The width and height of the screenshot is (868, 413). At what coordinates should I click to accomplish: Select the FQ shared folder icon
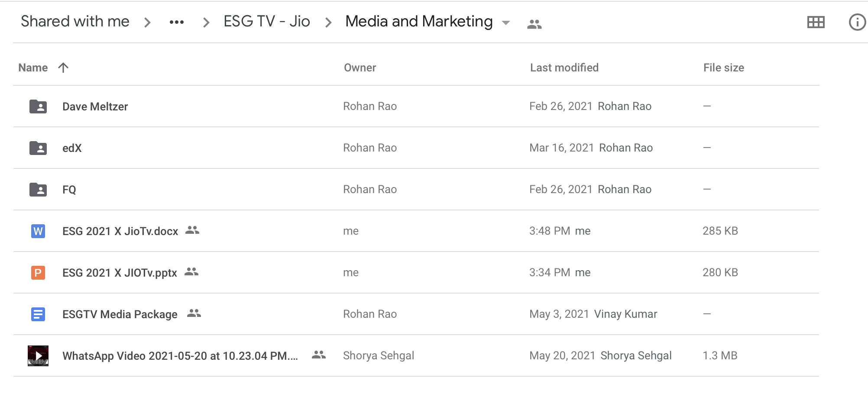(x=38, y=189)
